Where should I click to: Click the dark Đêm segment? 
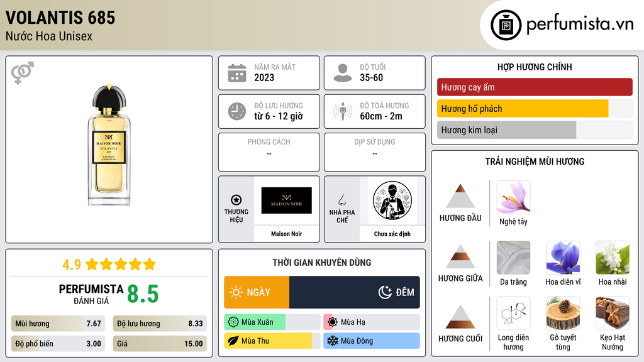coord(355,292)
